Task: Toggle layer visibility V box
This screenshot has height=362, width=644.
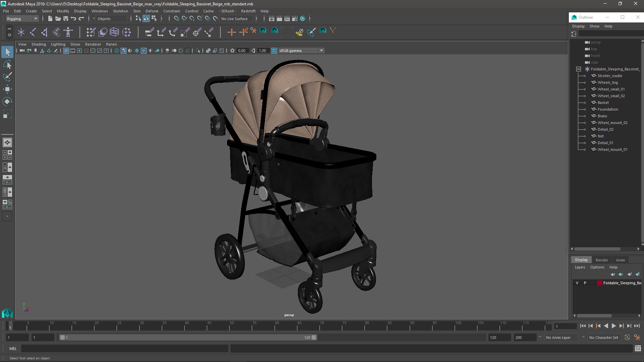Action: click(577, 283)
